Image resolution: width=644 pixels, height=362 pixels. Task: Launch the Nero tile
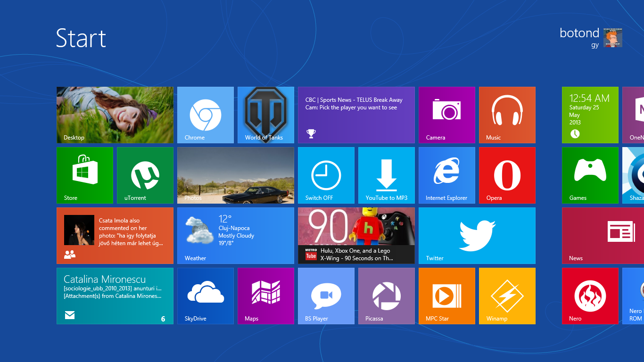point(590,296)
